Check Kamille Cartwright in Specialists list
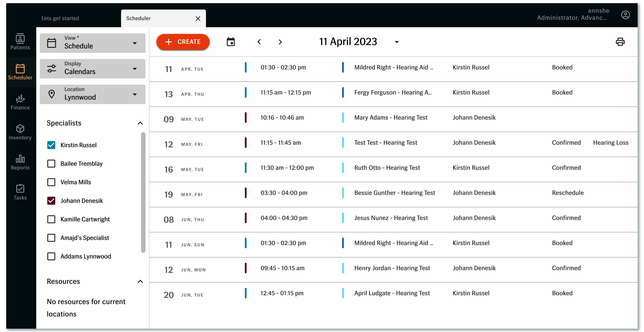Screen dimensions: 644x332 click(x=51, y=219)
